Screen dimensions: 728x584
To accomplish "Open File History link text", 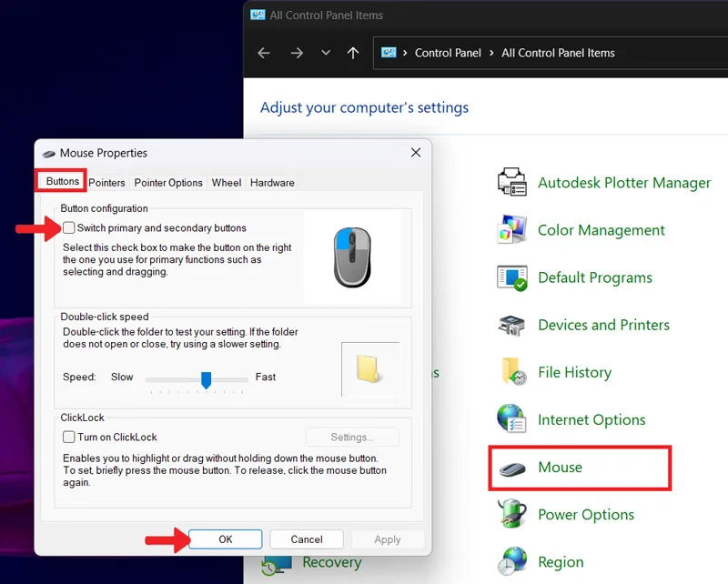I will click(x=575, y=372).
